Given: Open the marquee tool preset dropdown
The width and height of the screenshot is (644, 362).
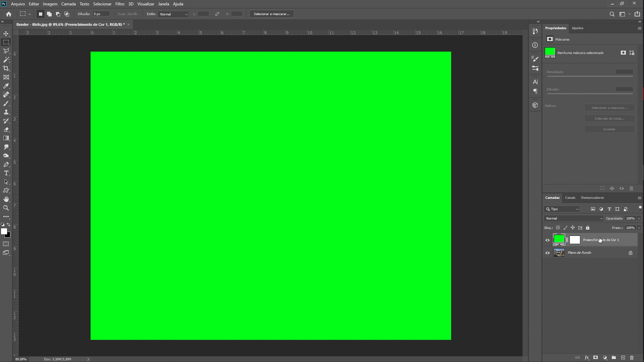Looking at the screenshot, I should tap(30, 14).
